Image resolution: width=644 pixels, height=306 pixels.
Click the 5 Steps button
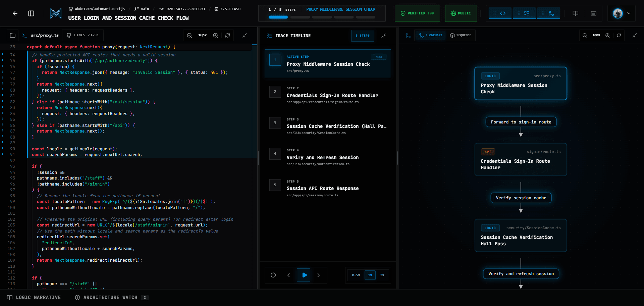(x=363, y=36)
